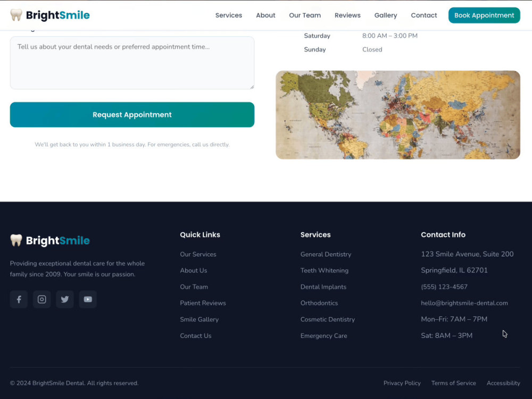The width and height of the screenshot is (532, 399).
Task: Open the Facebook social icon in footer
Action: (x=19, y=299)
